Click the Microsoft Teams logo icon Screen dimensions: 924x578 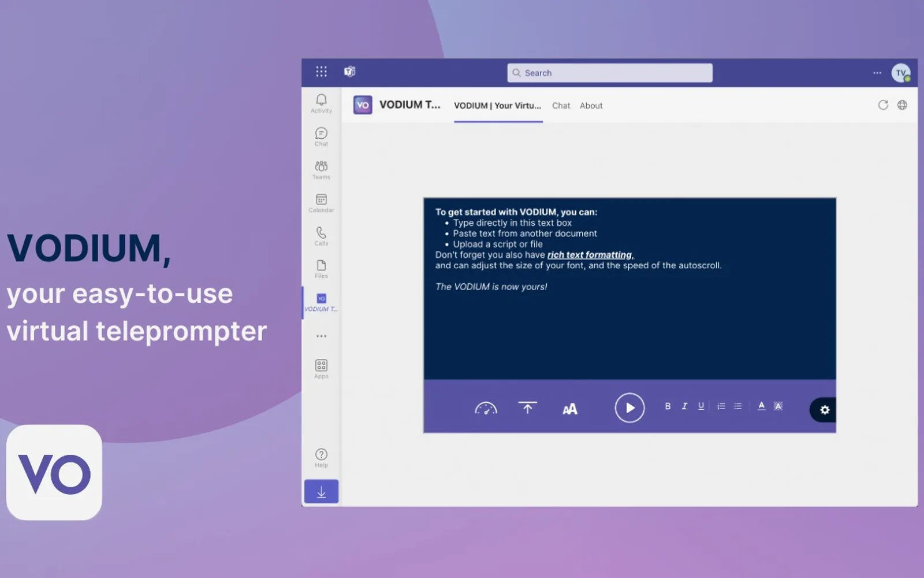point(350,72)
